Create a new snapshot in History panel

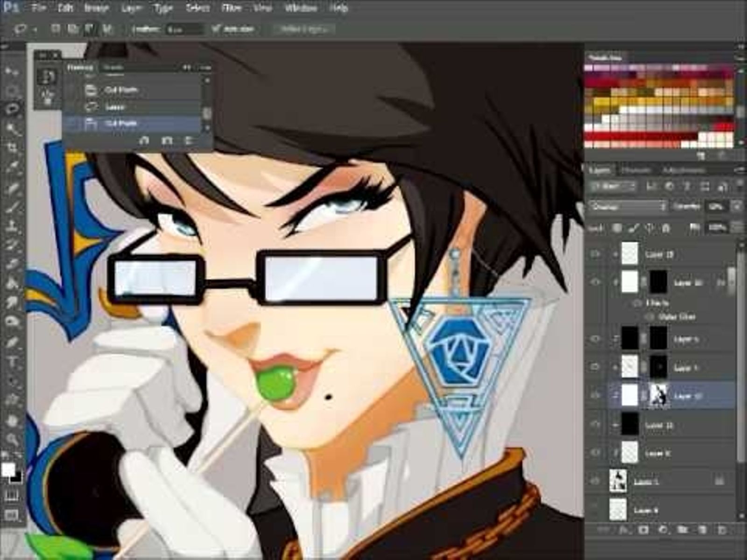coord(167,140)
